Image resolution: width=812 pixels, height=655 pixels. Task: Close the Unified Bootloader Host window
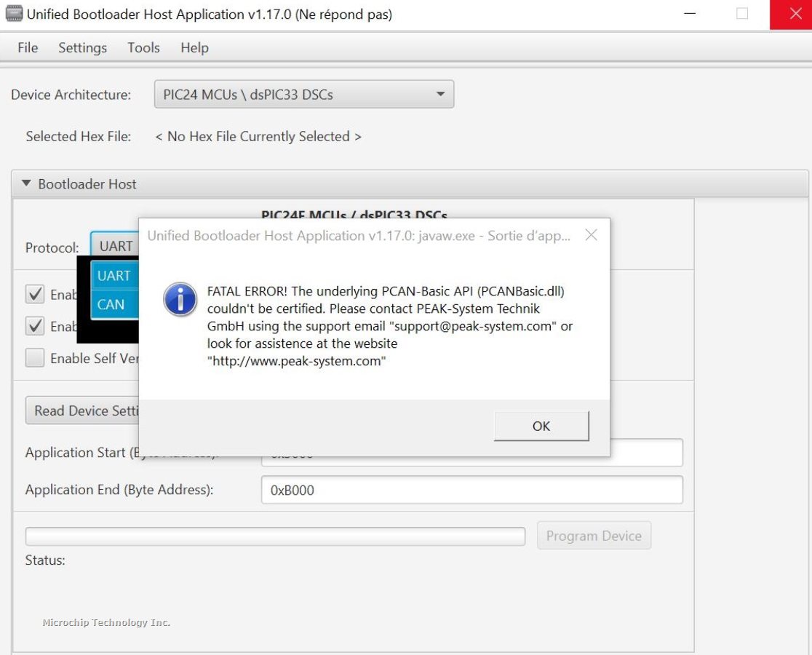click(795, 14)
